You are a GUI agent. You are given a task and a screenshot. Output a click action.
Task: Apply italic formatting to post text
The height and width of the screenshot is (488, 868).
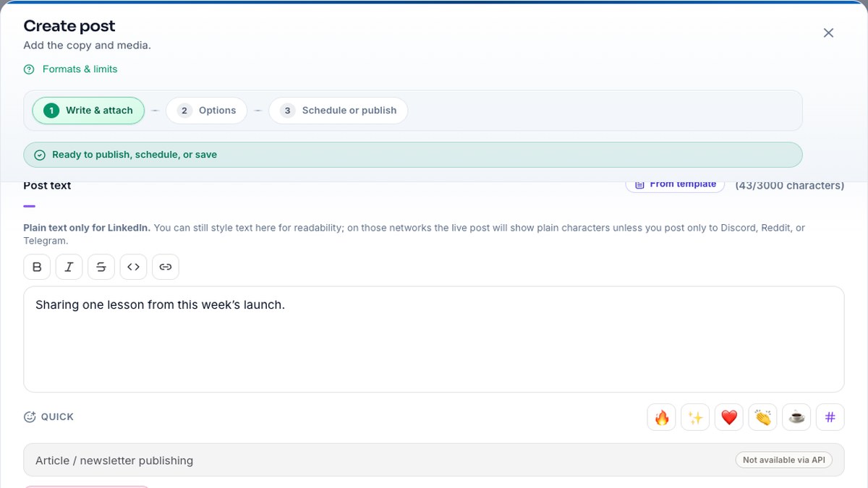(69, 267)
